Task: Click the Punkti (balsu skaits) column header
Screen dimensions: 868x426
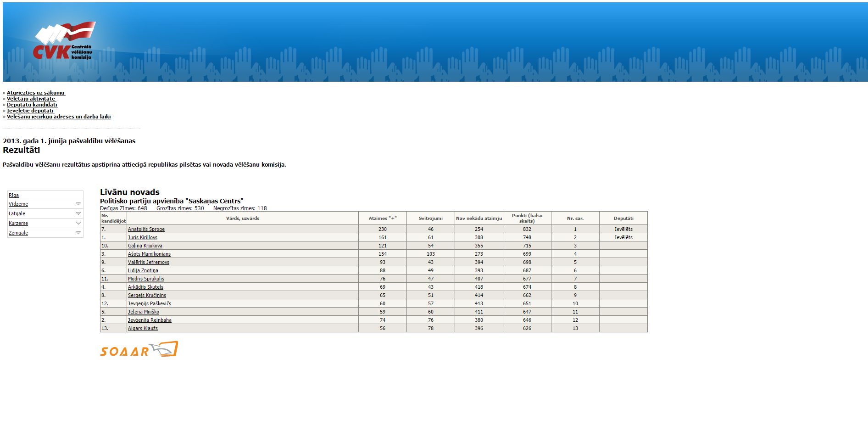Action: (x=527, y=218)
